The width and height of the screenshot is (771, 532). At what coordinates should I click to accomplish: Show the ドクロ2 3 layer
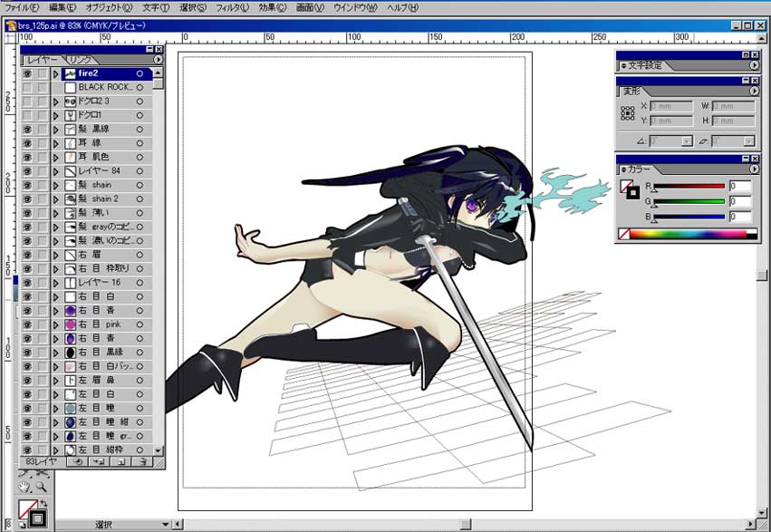[x=27, y=102]
